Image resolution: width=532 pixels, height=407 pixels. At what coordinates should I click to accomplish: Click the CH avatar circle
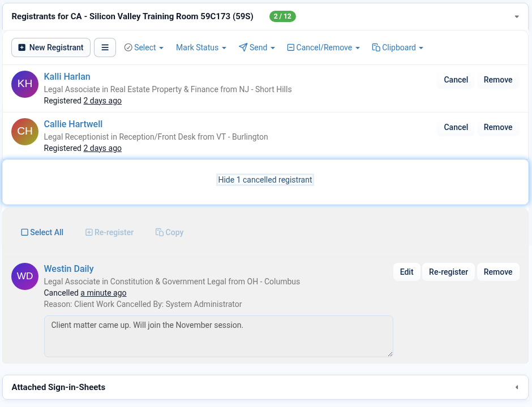click(25, 132)
